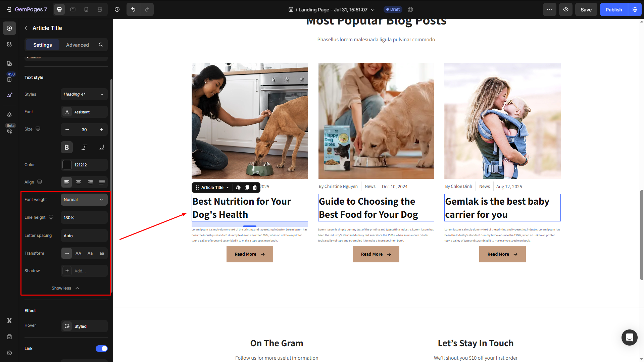The image size is (644, 362).
Task: Click the GemPages exit/back icon
Action: (x=9, y=9)
